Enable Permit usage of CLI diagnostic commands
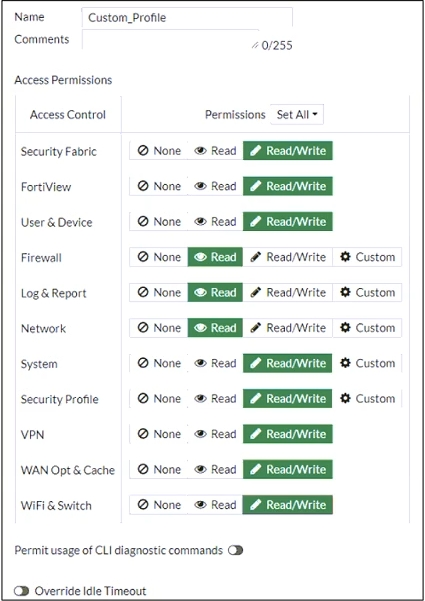 point(235,550)
